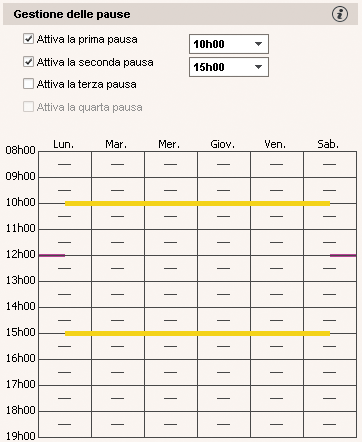Click the Giov. column header
Image resolution: width=362 pixels, height=442 pixels.
(x=222, y=144)
